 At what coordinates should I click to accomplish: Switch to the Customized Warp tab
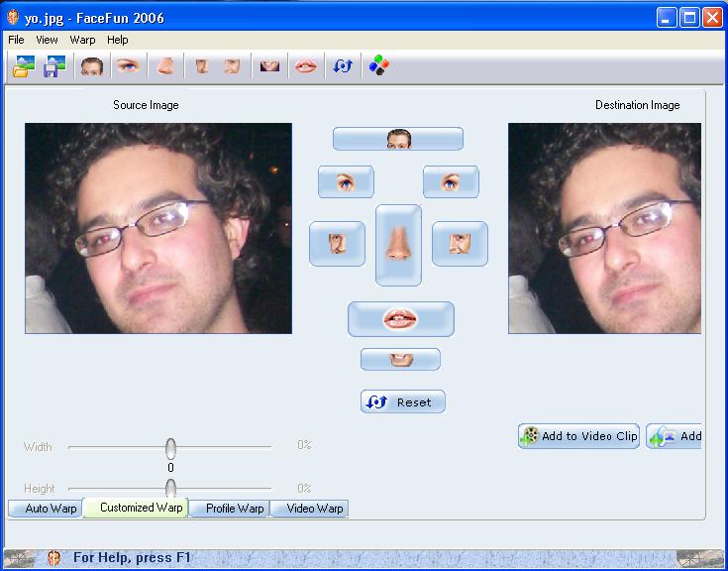pyautogui.click(x=136, y=508)
